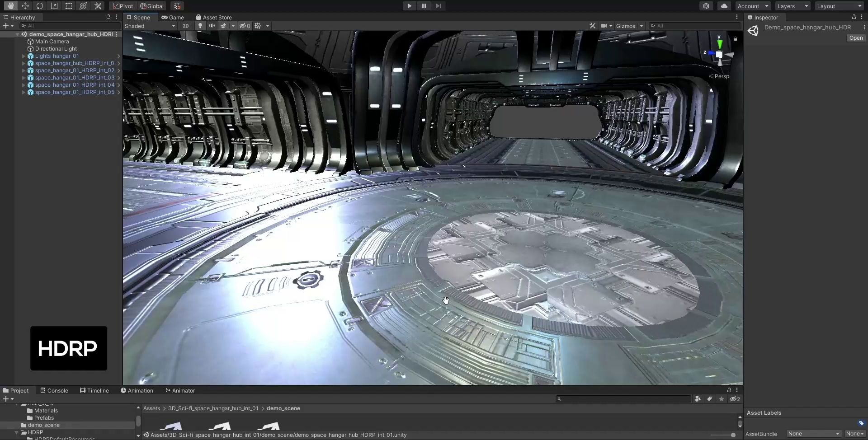Image resolution: width=868 pixels, height=440 pixels.
Task: Search assets by type icon
Action: [698, 399]
